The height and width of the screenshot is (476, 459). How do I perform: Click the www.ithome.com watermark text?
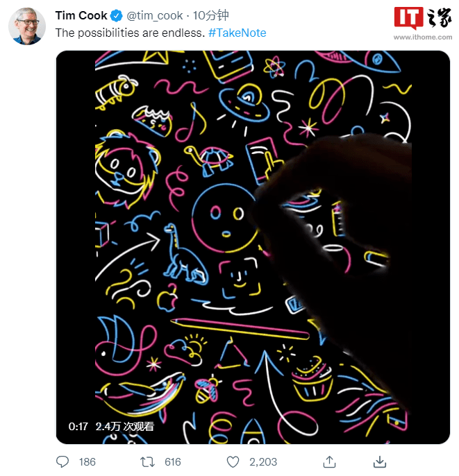423,37
